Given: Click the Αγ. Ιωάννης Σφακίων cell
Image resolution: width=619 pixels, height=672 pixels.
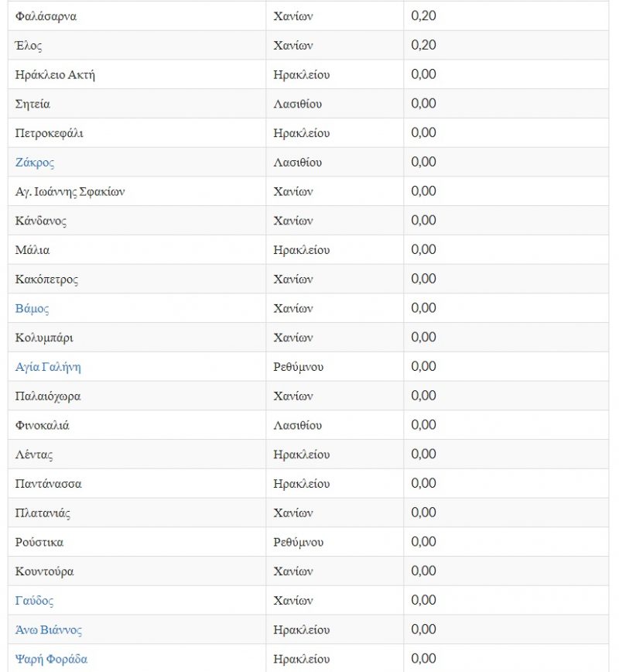Looking at the screenshot, I should click(70, 192).
